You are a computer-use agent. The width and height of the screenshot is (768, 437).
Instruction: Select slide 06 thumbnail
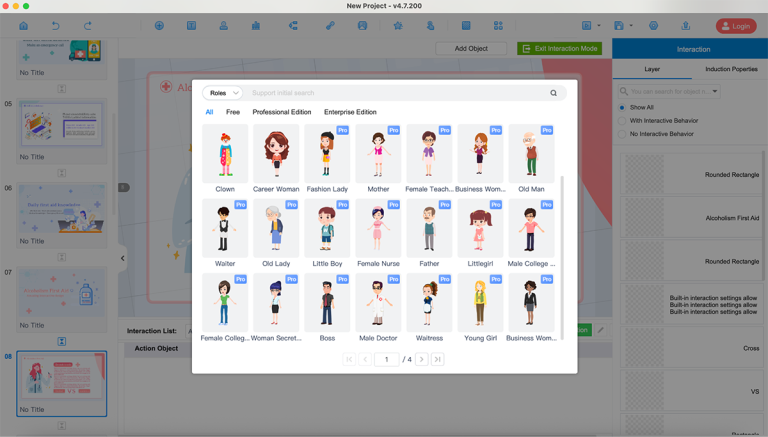pyautogui.click(x=62, y=209)
